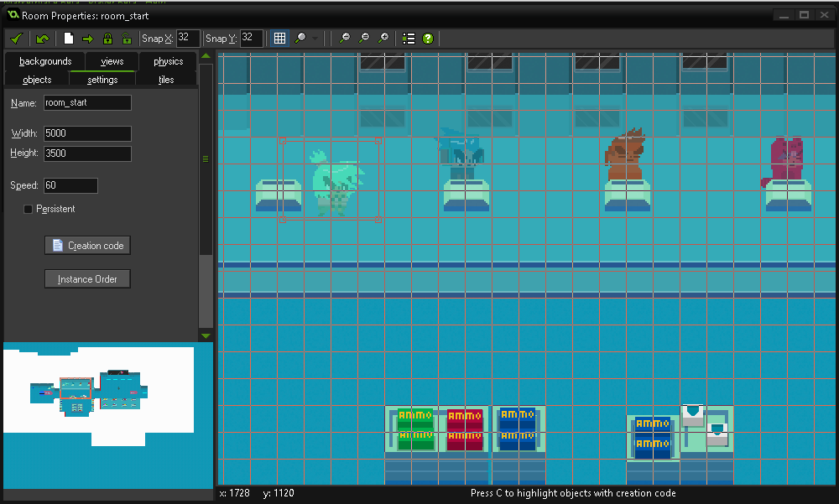The width and height of the screenshot is (839, 504).
Task: Click the Height field showing 3500
Action: point(87,153)
